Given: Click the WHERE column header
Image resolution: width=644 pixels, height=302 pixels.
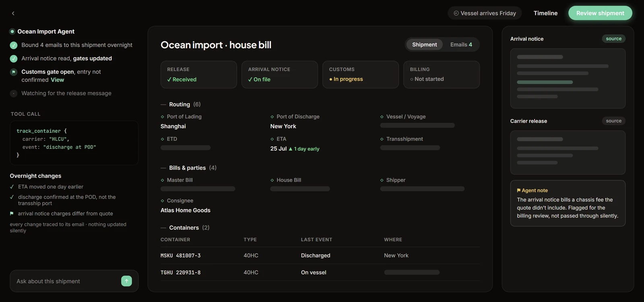Looking at the screenshot, I should coord(393,240).
